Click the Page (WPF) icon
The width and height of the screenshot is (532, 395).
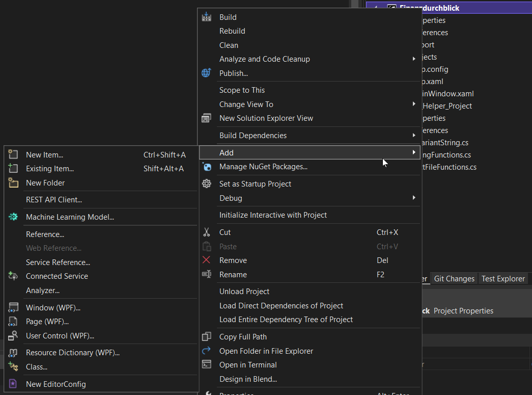(x=13, y=321)
